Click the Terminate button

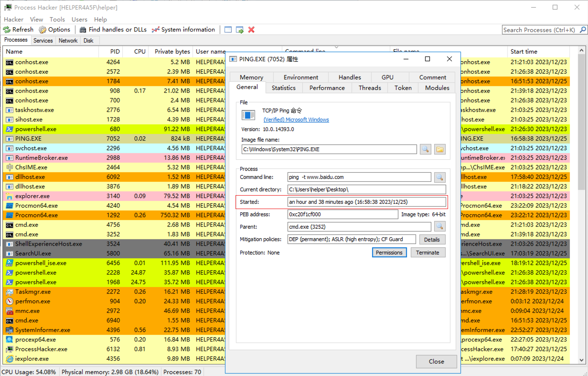click(x=428, y=253)
